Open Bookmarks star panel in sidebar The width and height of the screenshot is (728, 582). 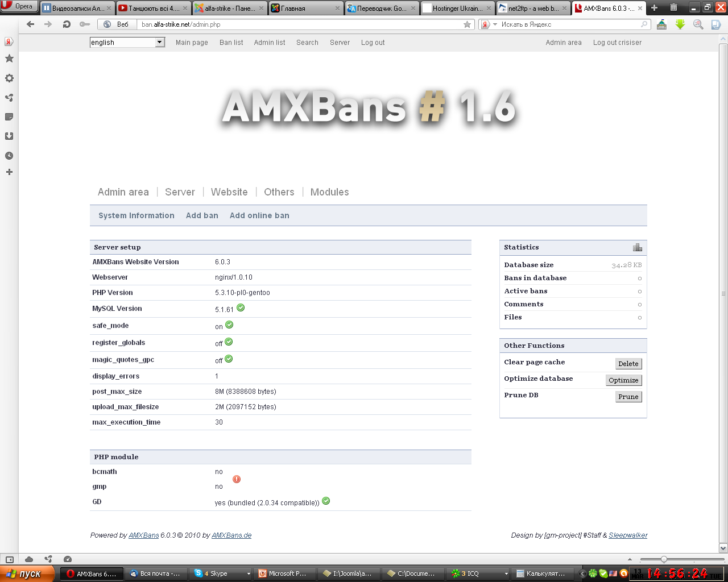(x=9, y=59)
